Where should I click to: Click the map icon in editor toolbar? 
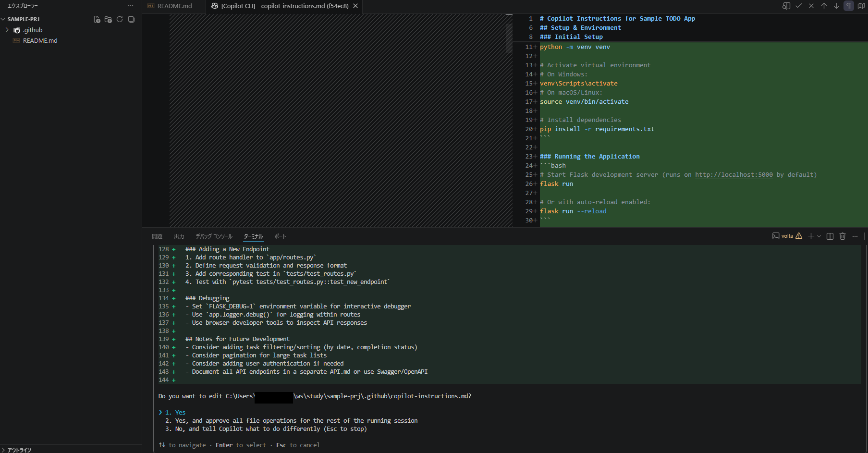click(x=861, y=6)
